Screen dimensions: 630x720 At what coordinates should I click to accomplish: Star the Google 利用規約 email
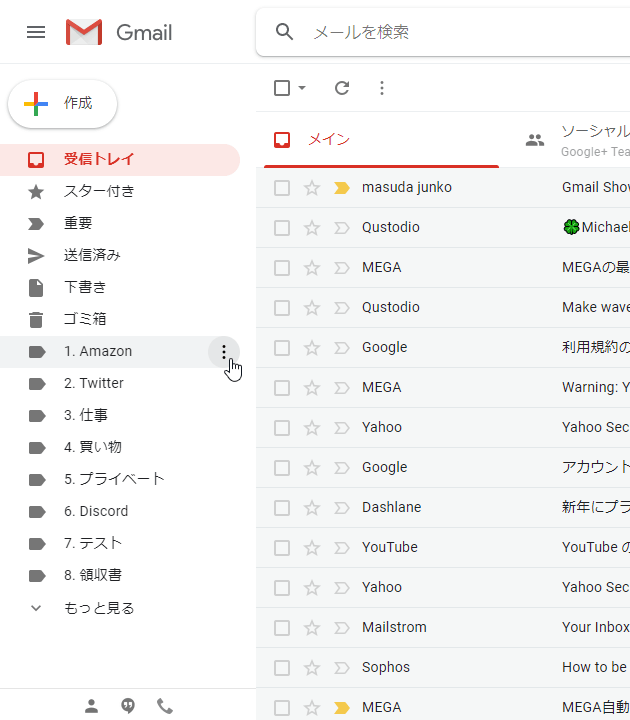(x=312, y=348)
